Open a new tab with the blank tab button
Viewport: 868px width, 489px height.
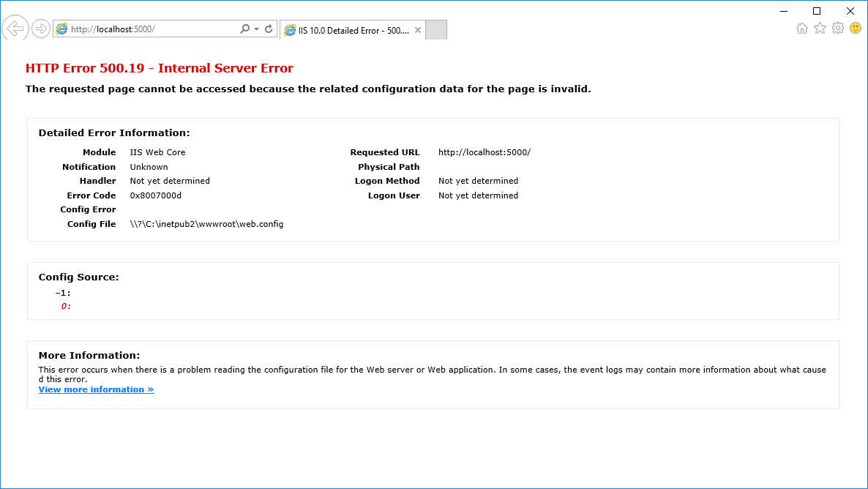(x=436, y=30)
